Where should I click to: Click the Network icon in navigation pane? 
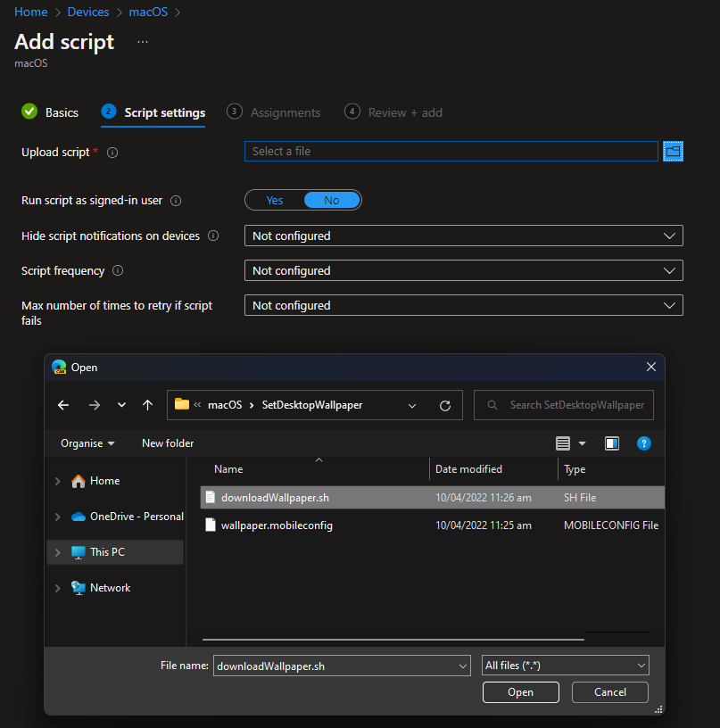[x=79, y=588]
